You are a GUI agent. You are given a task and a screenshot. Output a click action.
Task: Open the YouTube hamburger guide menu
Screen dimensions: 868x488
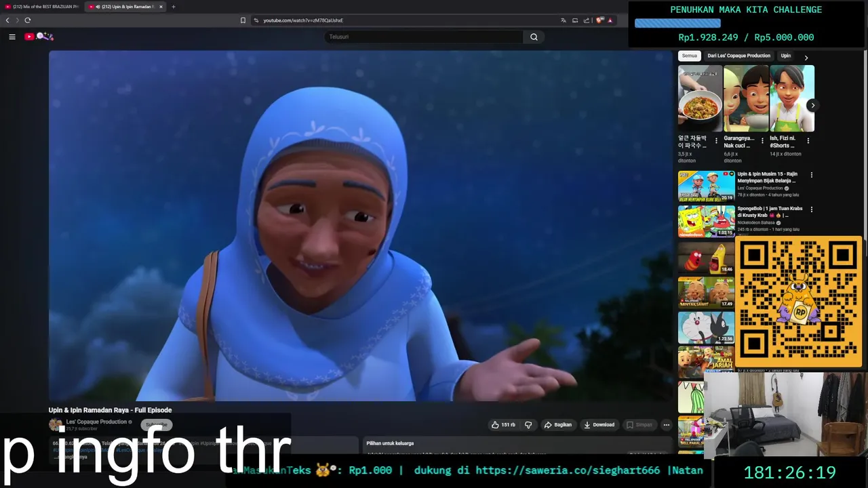[x=12, y=37]
